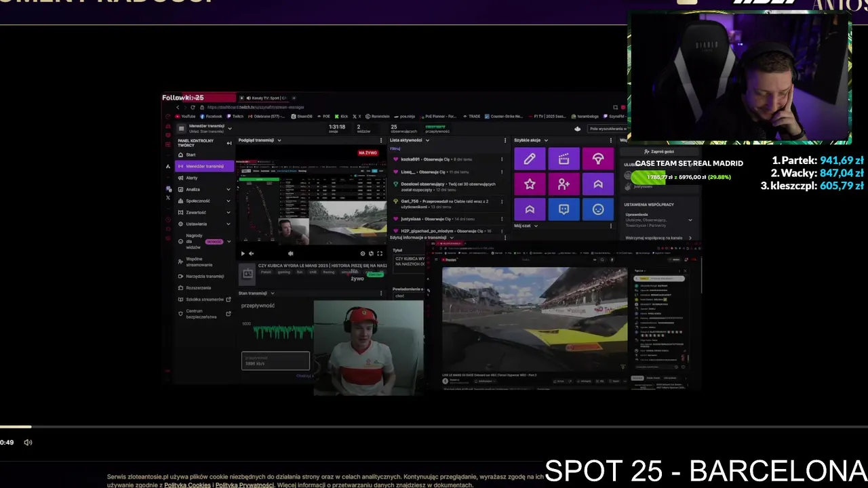Click the Pole wyszukiwania search field
868x488 pixels.
coord(607,128)
